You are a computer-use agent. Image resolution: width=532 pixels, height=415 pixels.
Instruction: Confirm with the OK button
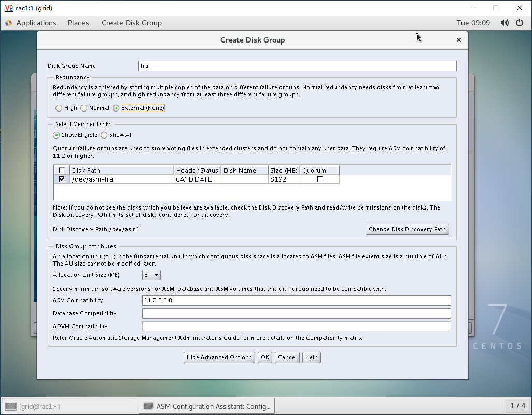point(265,357)
